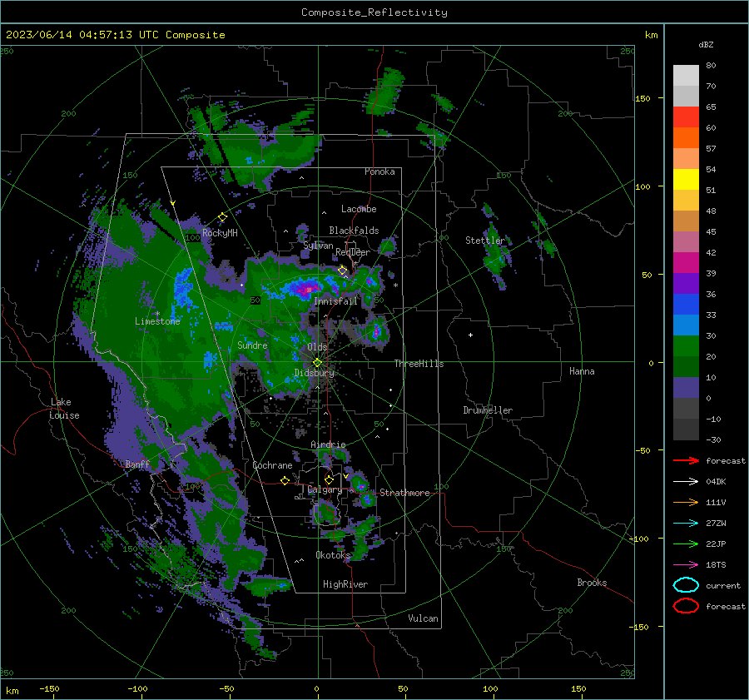The width and height of the screenshot is (749, 700).
Task: Select the red 65-60 dBZ swatch
Action: [686, 117]
